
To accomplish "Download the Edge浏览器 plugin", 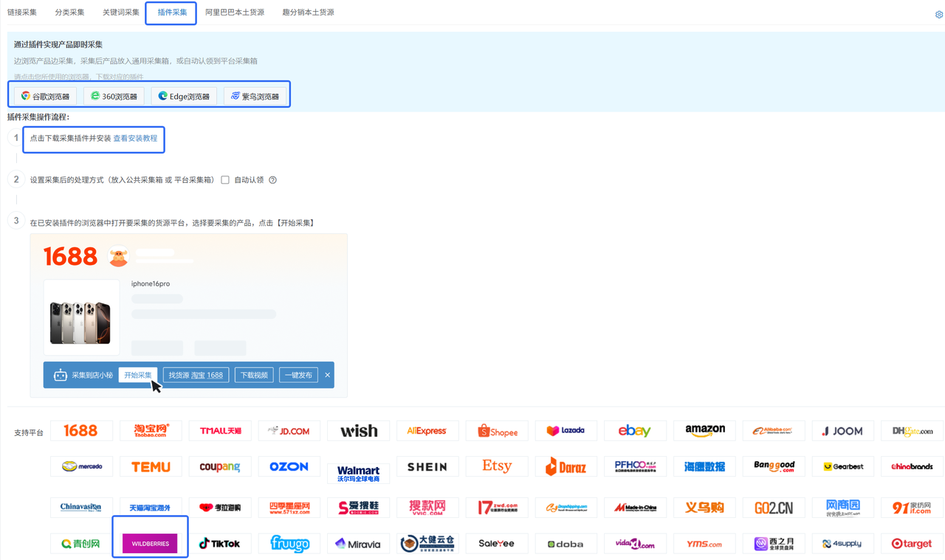I will 184,96.
